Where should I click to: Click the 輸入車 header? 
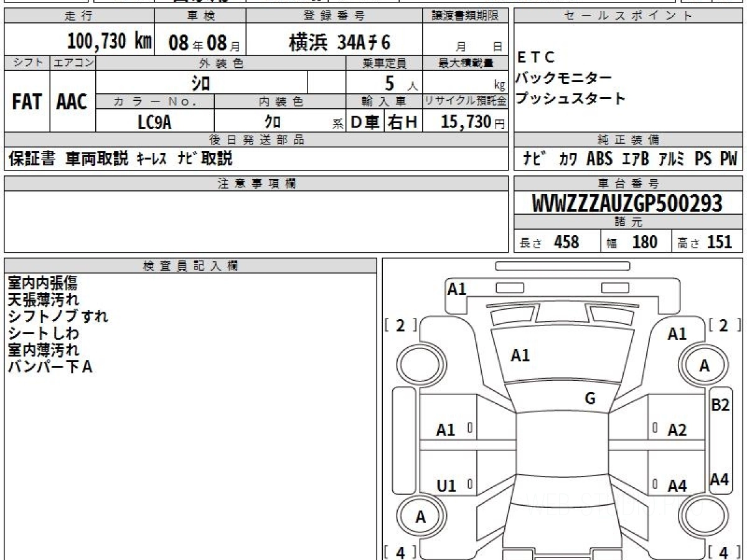pos(384,101)
